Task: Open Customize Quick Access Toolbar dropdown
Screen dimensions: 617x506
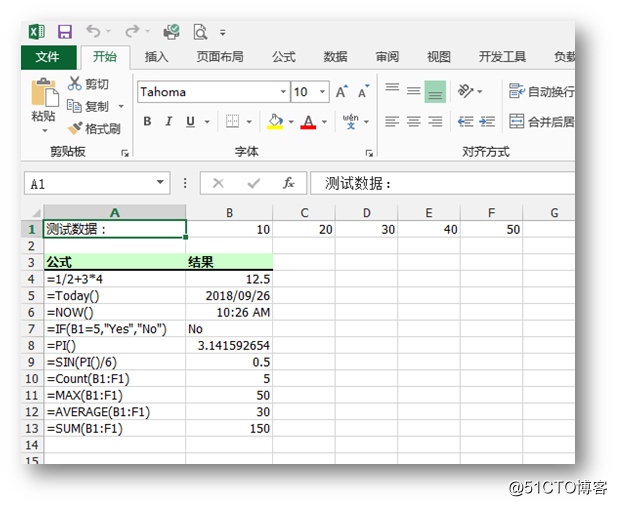Action: [223, 33]
